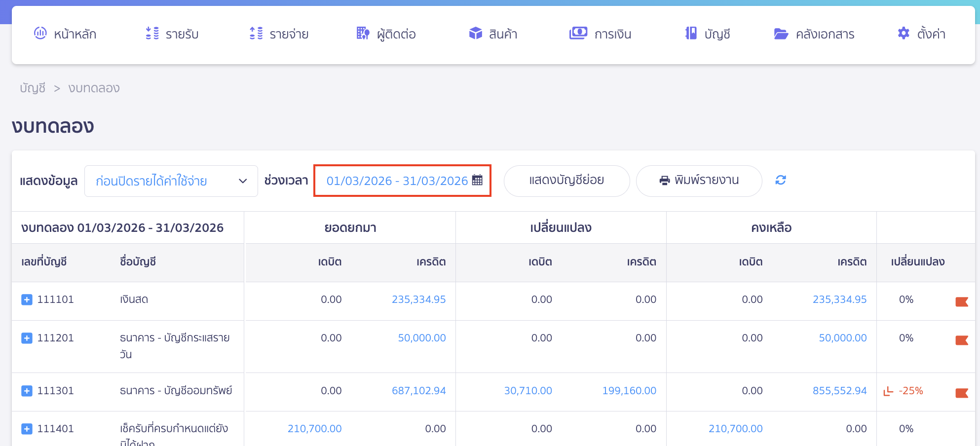Image resolution: width=980 pixels, height=446 pixels.
Task: Click the flag icon on row 111101
Action: click(961, 302)
